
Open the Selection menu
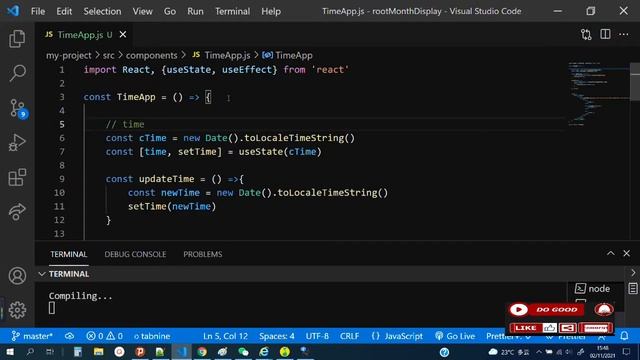pos(102,11)
